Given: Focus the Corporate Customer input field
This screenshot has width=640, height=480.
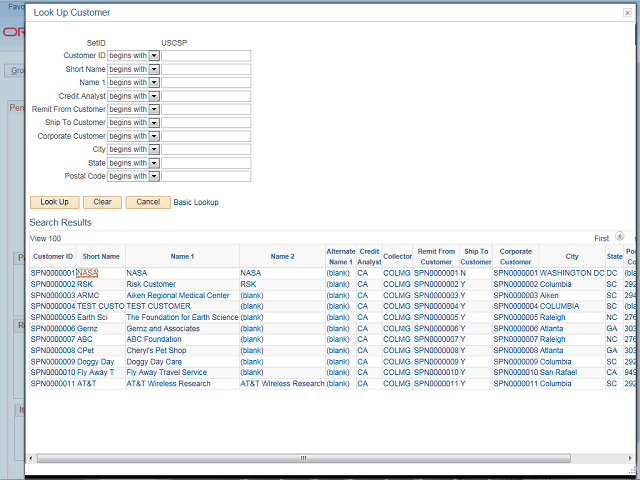Looking at the screenshot, I should 206,136.
